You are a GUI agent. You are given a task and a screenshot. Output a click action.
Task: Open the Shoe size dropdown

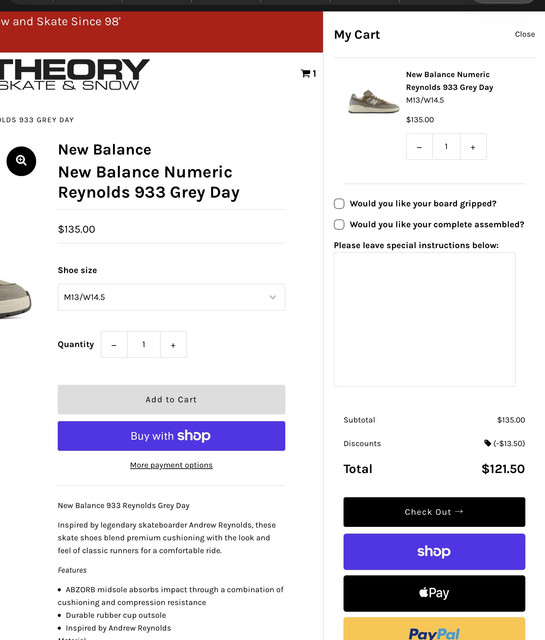pyautogui.click(x=171, y=297)
